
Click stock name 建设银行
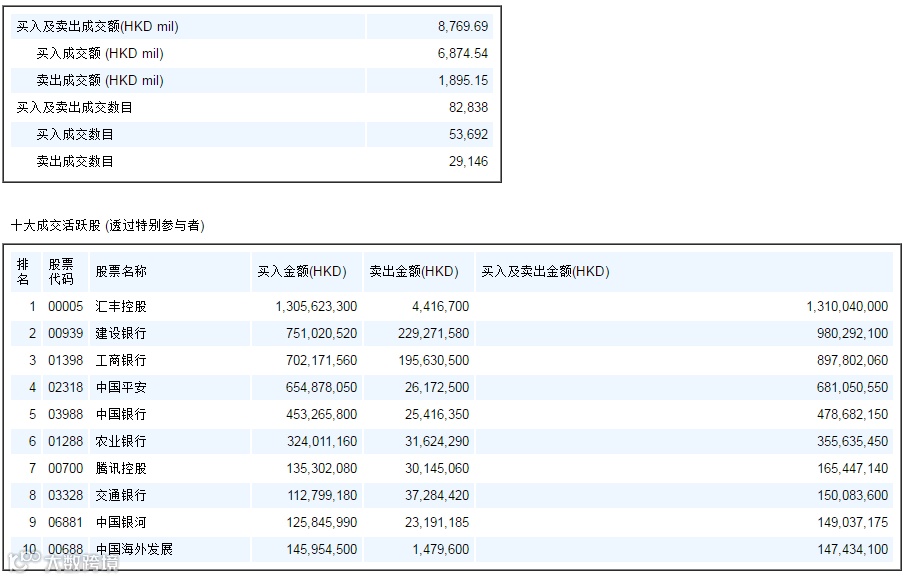click(121, 333)
